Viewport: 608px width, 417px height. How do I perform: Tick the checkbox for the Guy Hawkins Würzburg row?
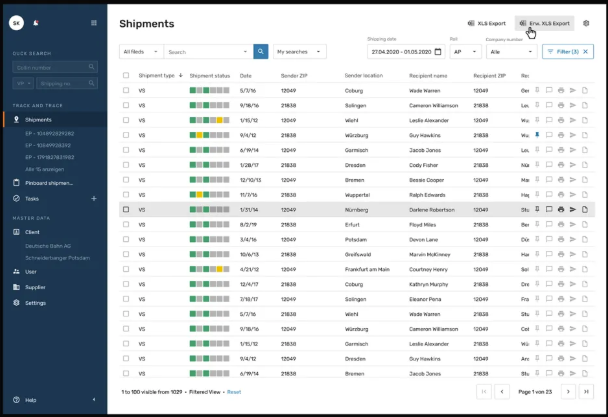coord(126,135)
